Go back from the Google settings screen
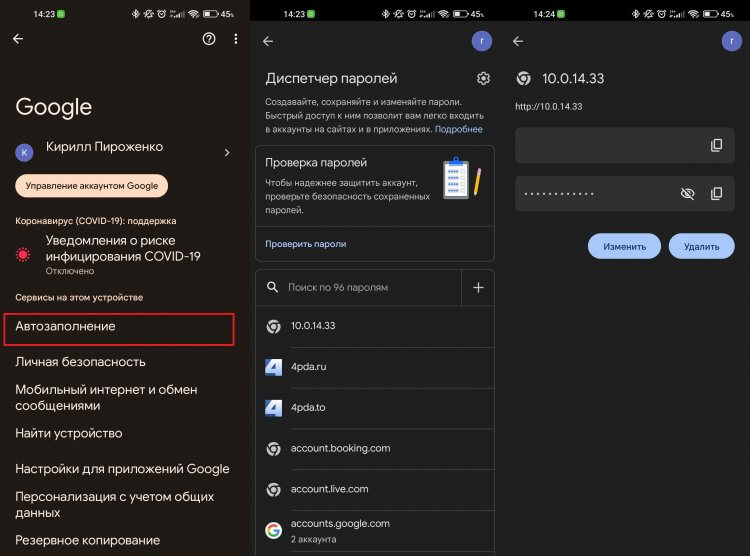 pos(18,39)
